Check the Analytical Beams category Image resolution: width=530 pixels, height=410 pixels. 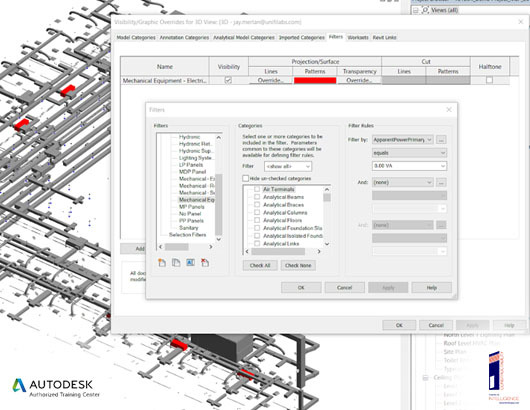point(257,197)
